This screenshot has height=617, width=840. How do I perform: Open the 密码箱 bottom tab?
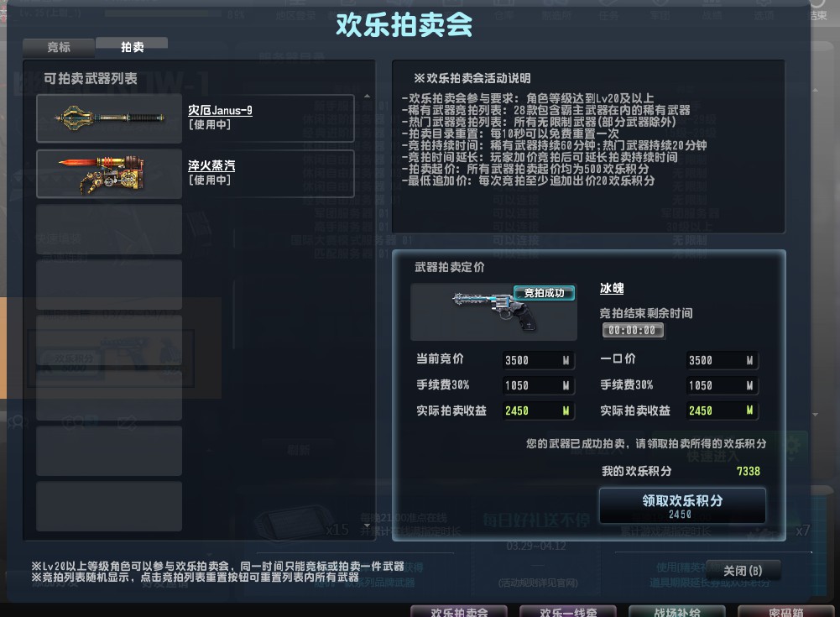[785, 612]
